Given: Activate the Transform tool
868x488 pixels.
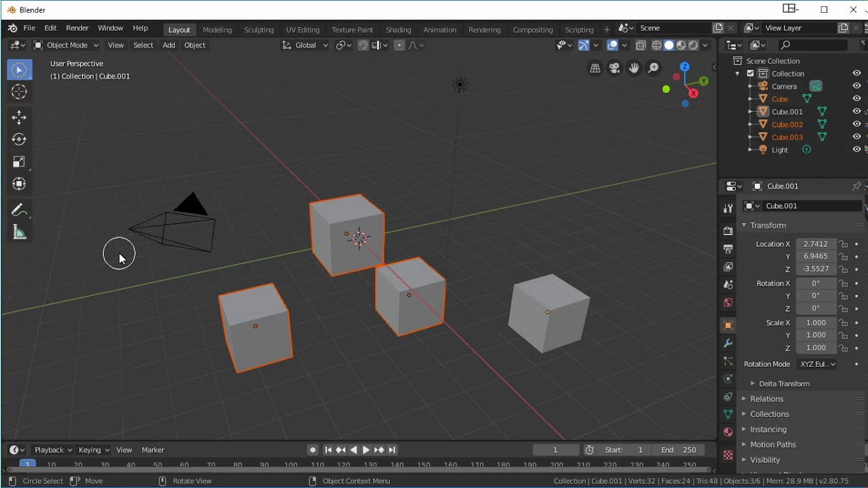Looking at the screenshot, I should click(19, 184).
